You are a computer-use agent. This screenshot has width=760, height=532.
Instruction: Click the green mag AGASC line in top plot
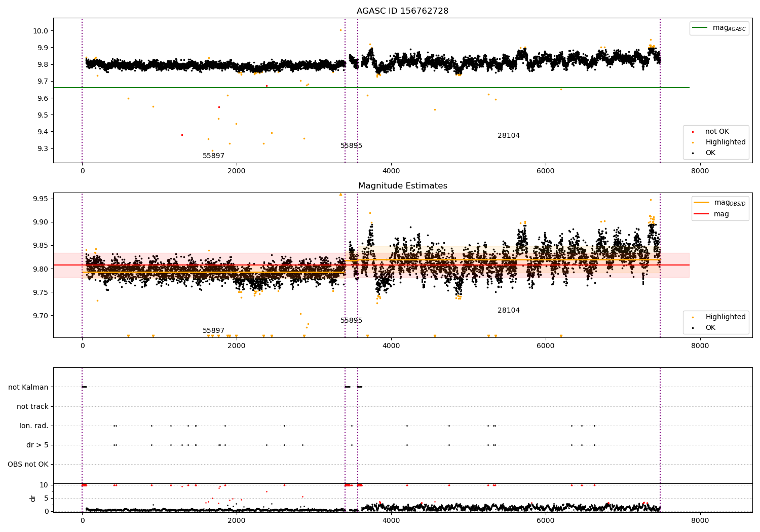pyautogui.click(x=371, y=88)
